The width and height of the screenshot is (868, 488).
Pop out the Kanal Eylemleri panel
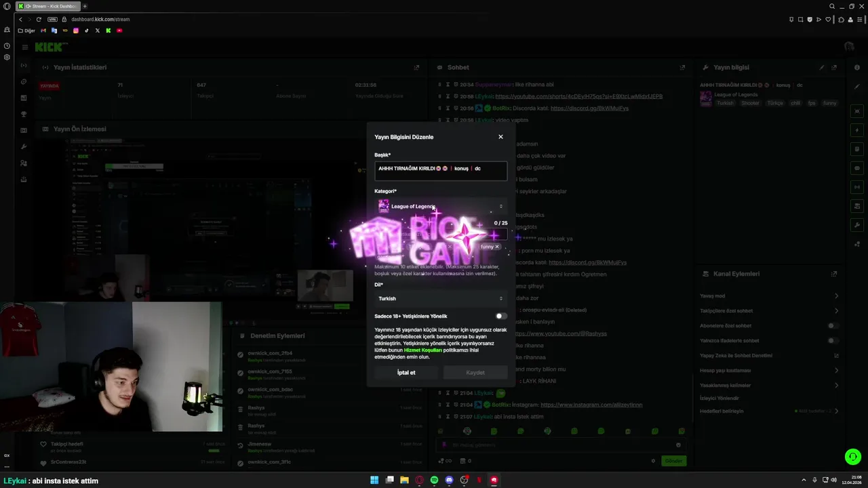tap(834, 274)
